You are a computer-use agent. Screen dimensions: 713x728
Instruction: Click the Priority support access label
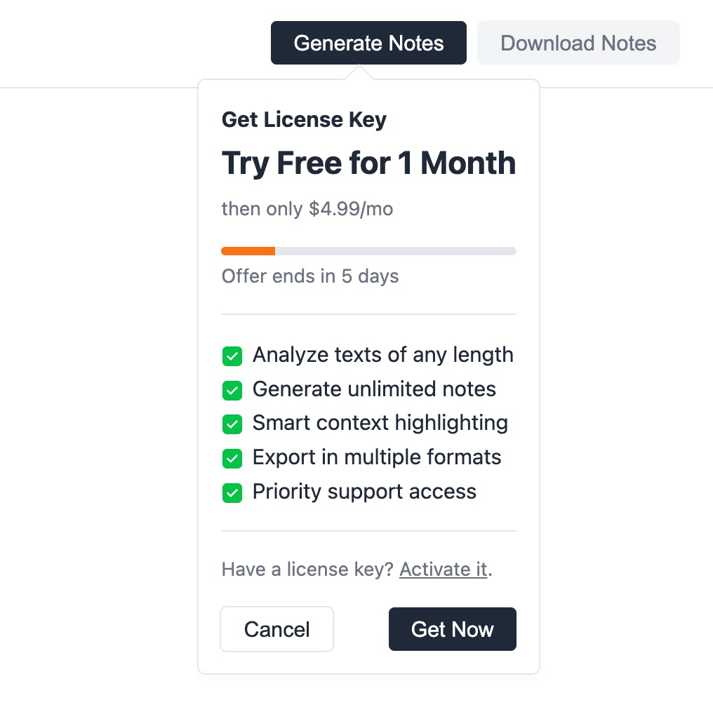(364, 492)
